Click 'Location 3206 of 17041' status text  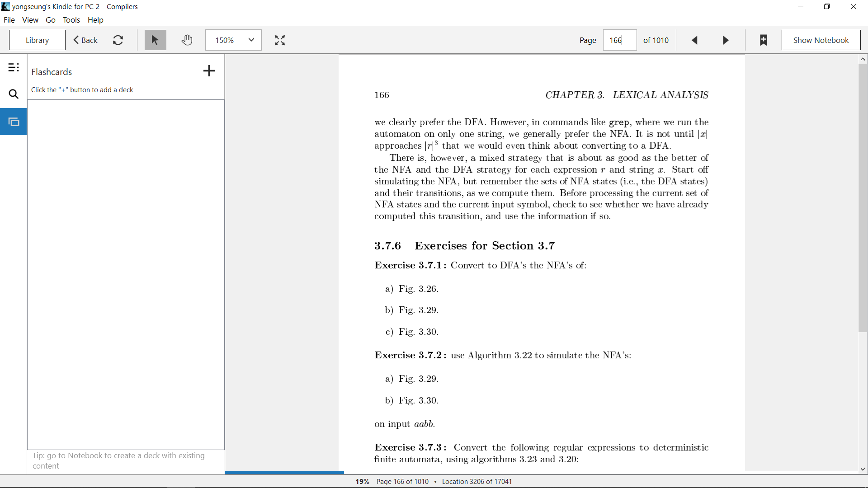[477, 482]
